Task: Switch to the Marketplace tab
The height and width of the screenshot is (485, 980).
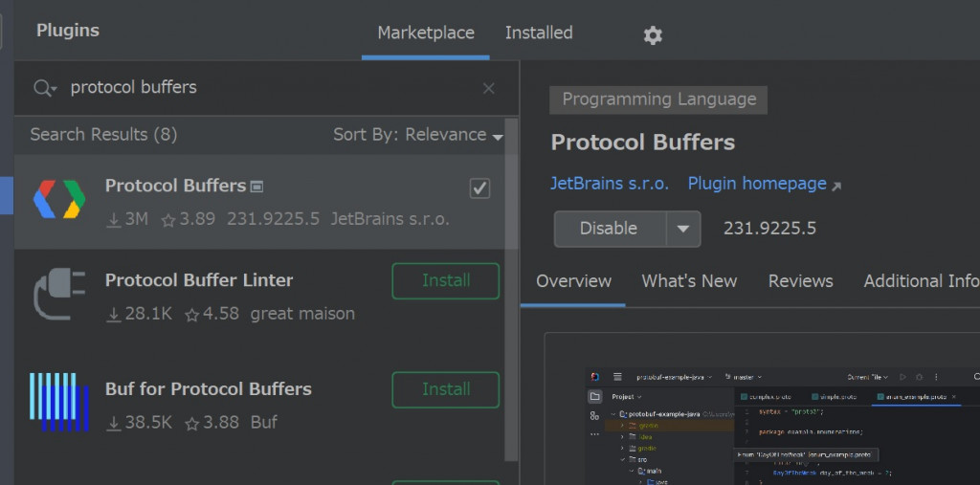Action: (x=426, y=33)
